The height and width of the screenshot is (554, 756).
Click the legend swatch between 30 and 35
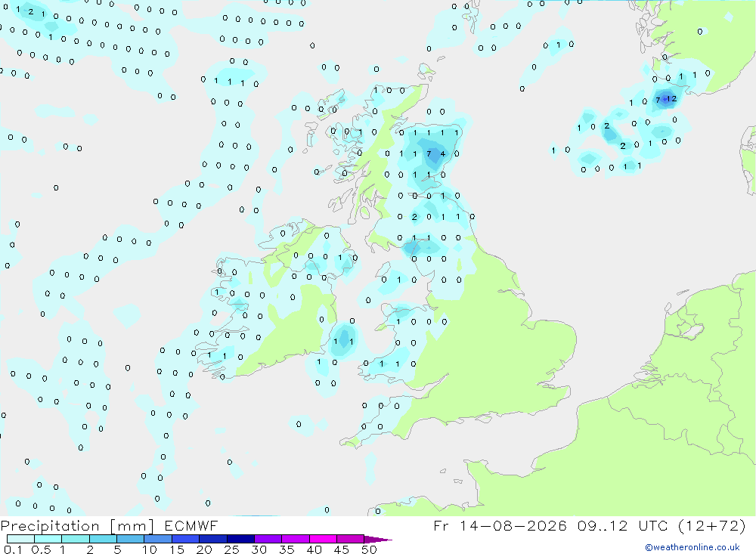pyautogui.click(x=268, y=539)
